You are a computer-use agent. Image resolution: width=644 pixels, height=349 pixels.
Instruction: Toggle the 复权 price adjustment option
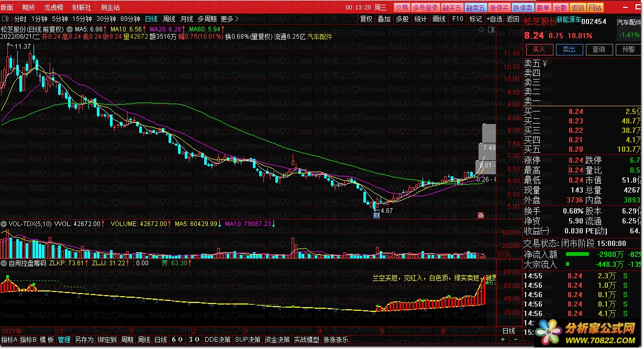pyautogui.click(x=367, y=19)
